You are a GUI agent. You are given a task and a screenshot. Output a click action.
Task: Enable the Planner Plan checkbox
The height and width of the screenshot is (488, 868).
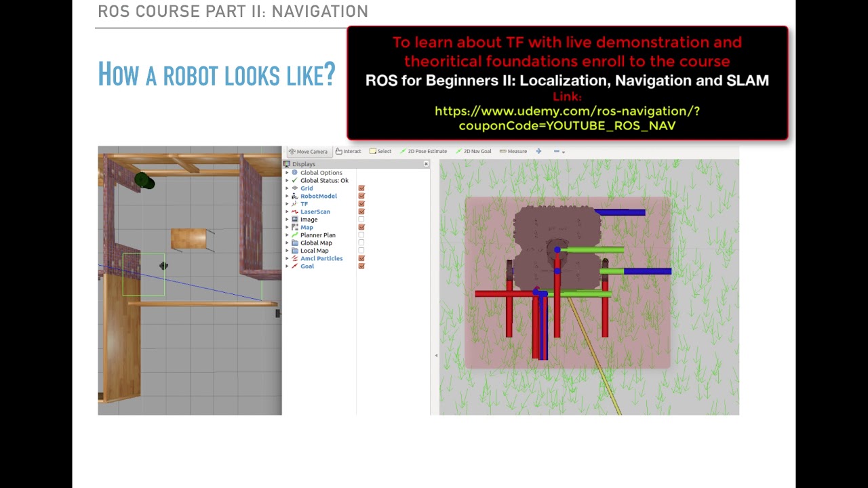(x=361, y=235)
